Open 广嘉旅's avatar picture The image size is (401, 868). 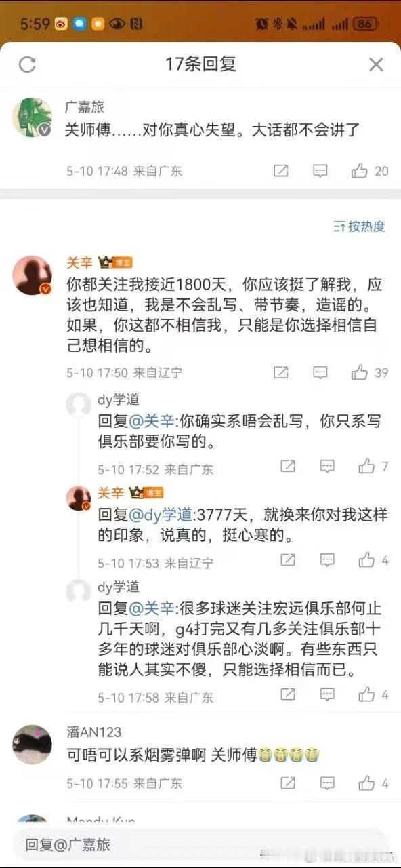(33, 117)
